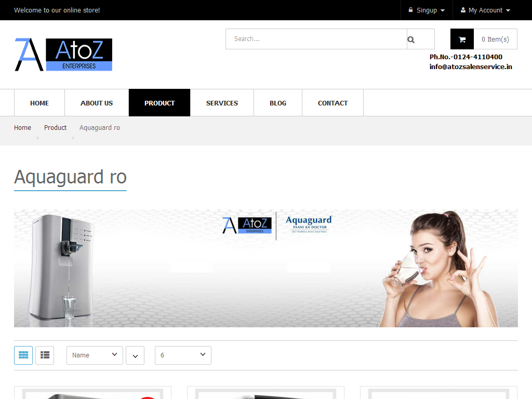The height and width of the screenshot is (399, 532).
Task: Open the SERVICES menu item
Action: 222,103
